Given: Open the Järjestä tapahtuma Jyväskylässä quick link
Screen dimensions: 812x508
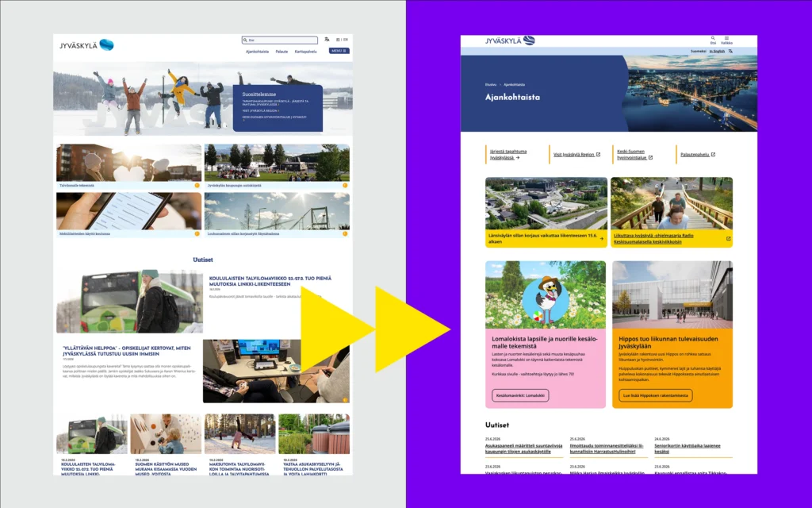Looking at the screenshot, I should click(508, 155).
